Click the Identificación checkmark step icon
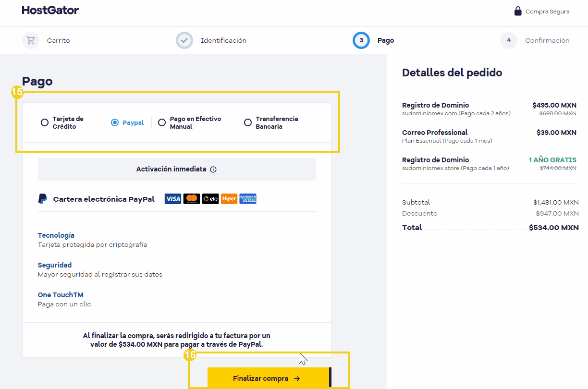The image size is (588, 389). coord(184,40)
